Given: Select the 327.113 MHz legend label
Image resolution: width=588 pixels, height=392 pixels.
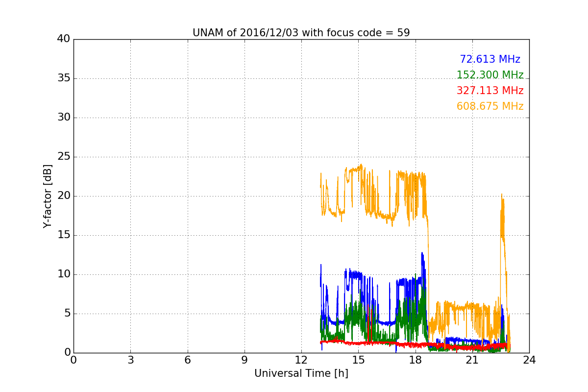Looking at the screenshot, I should (x=490, y=91).
